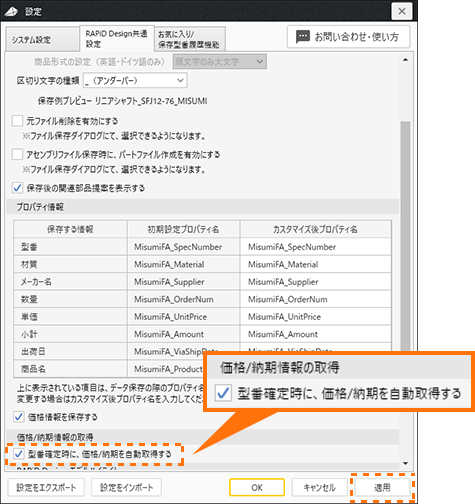Click the キャンセル button
This screenshot has width=475, height=504.
320,488
